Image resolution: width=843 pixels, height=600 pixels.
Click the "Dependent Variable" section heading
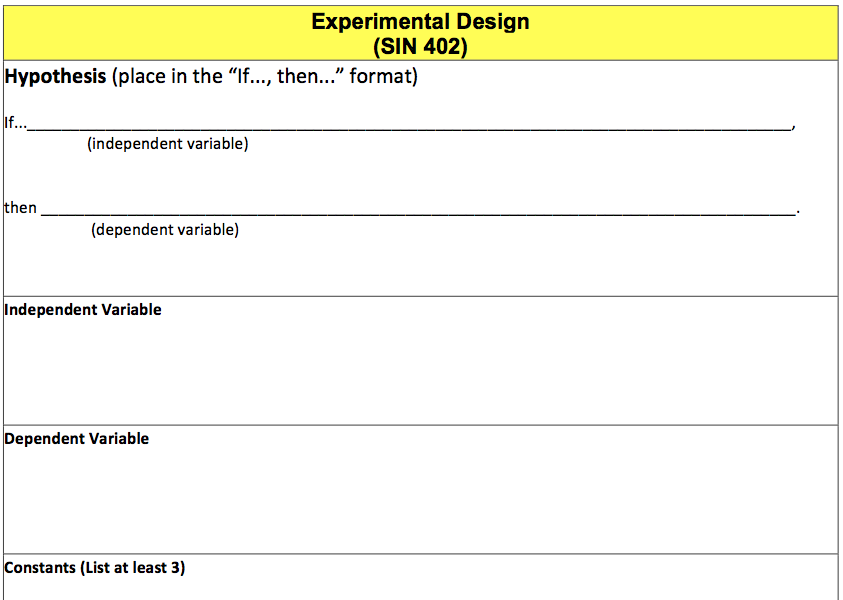(76, 439)
